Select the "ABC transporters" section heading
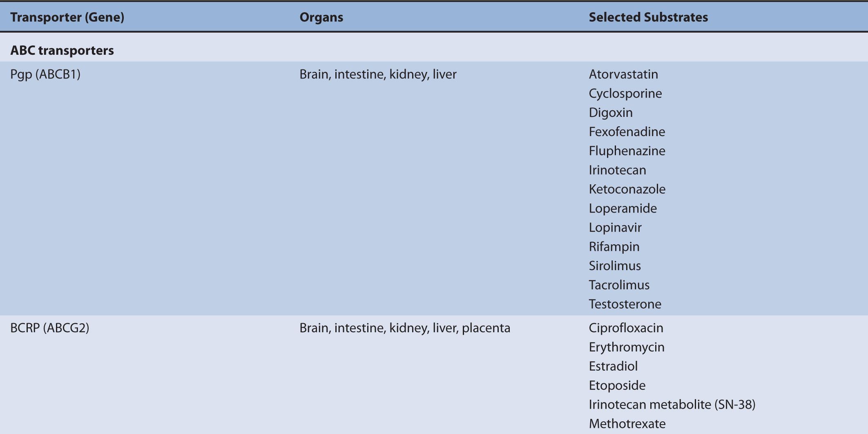The image size is (868, 434). [62, 50]
